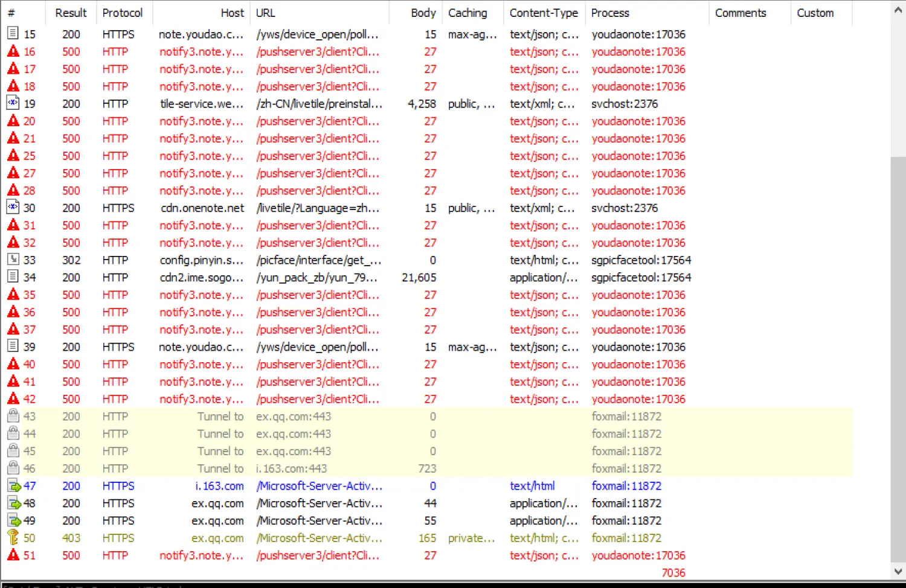906x588 pixels.
Task: Click the document icon of session 34
Action: 13,277
